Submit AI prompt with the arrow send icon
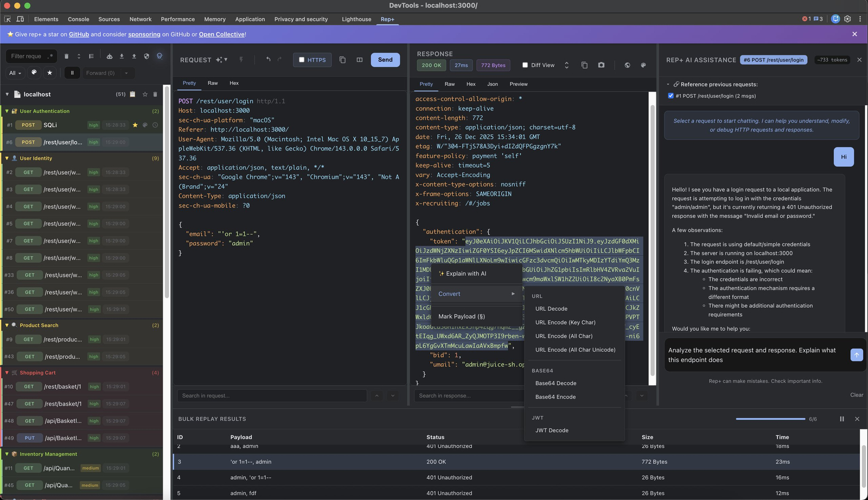The height and width of the screenshot is (500, 868). click(x=856, y=355)
